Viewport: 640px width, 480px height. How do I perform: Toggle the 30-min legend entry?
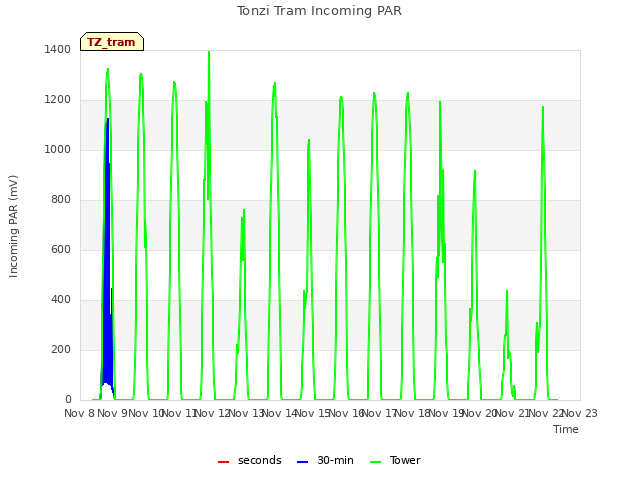325,461
